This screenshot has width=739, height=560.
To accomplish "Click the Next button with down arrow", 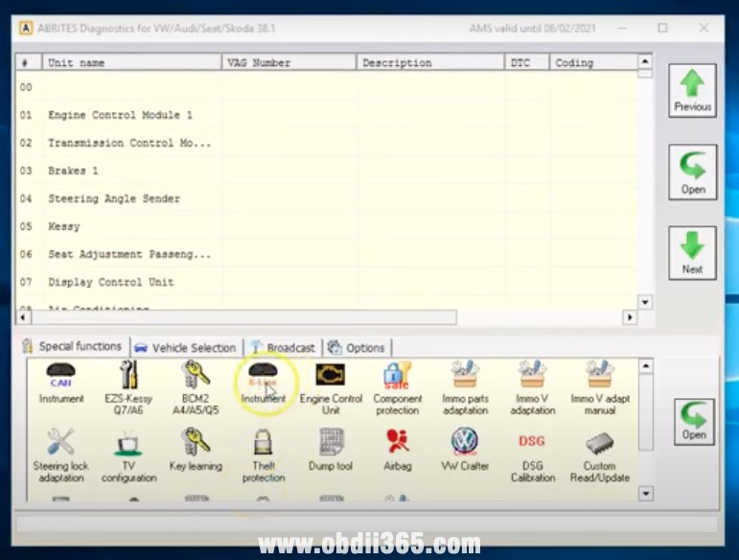I will (692, 253).
